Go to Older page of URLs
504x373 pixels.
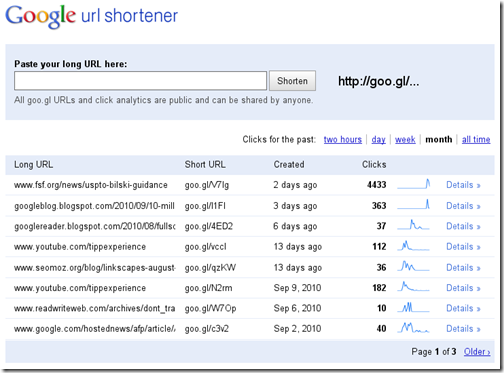477,352
